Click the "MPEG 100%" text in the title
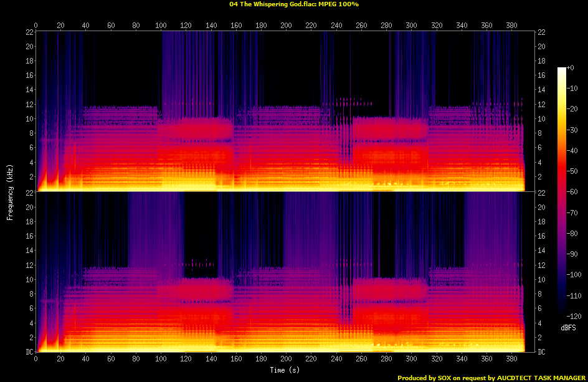 pos(338,4)
